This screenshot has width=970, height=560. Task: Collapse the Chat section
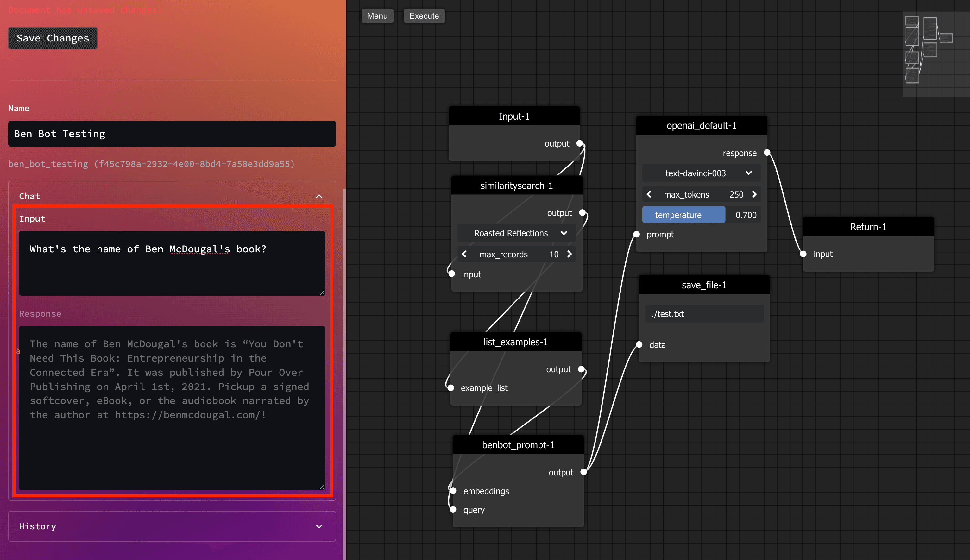[x=319, y=196]
